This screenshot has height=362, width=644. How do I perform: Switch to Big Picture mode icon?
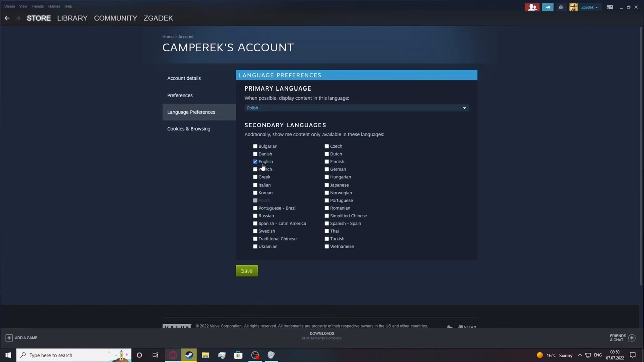[610, 7]
